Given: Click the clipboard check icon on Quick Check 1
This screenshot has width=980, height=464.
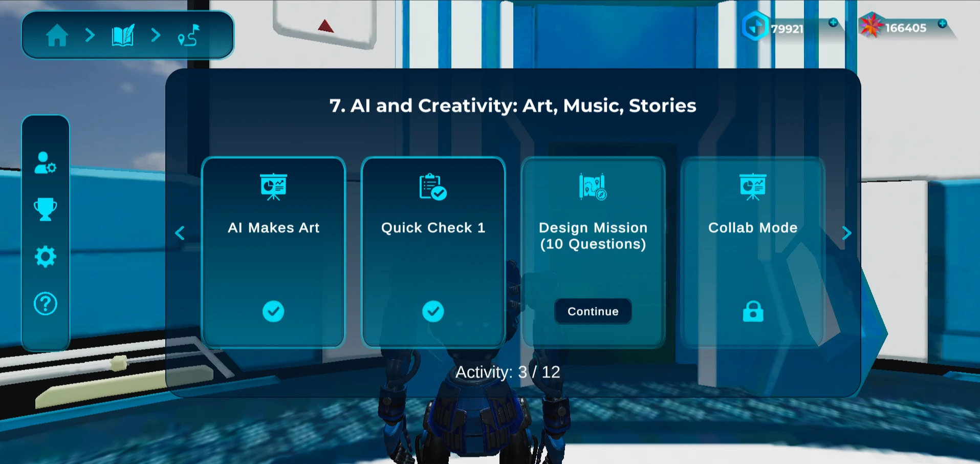Looking at the screenshot, I should coord(433,187).
